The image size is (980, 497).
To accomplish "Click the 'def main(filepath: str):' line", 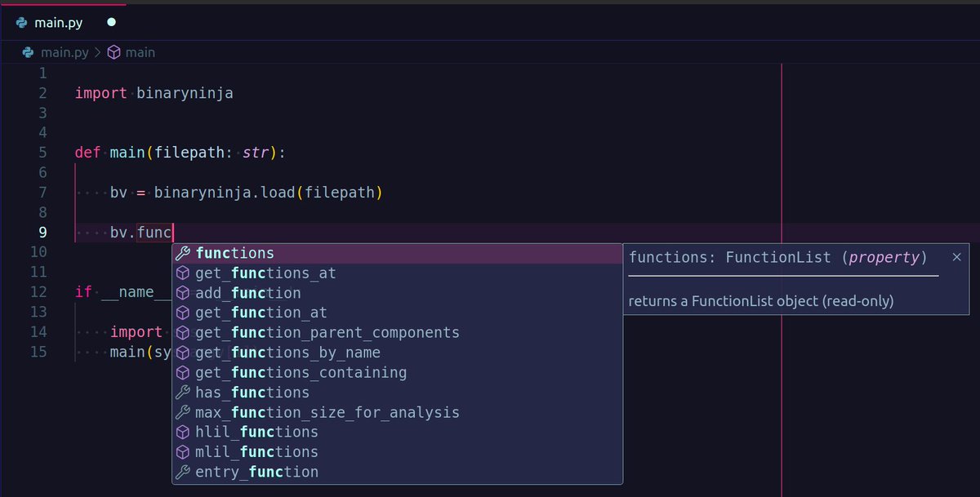I will click(x=180, y=153).
